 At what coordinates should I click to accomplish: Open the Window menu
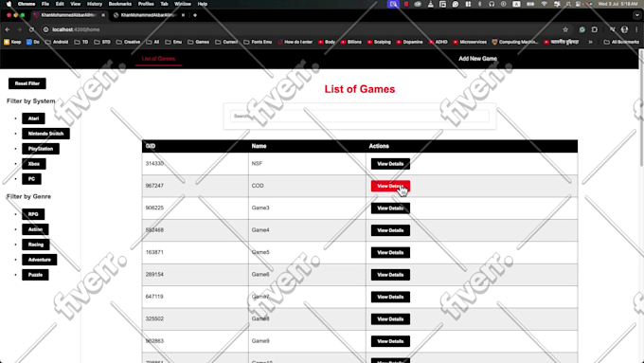pyautogui.click(x=183, y=4)
